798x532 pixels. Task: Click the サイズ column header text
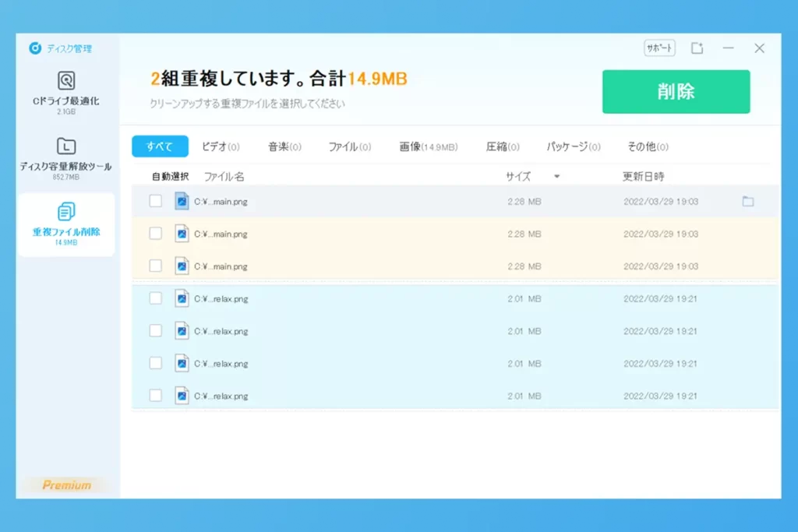518,177
